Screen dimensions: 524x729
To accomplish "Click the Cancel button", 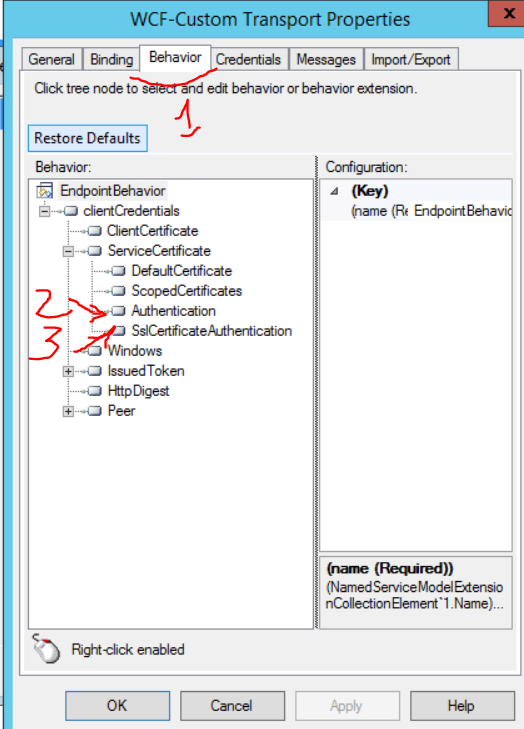I will (232, 705).
